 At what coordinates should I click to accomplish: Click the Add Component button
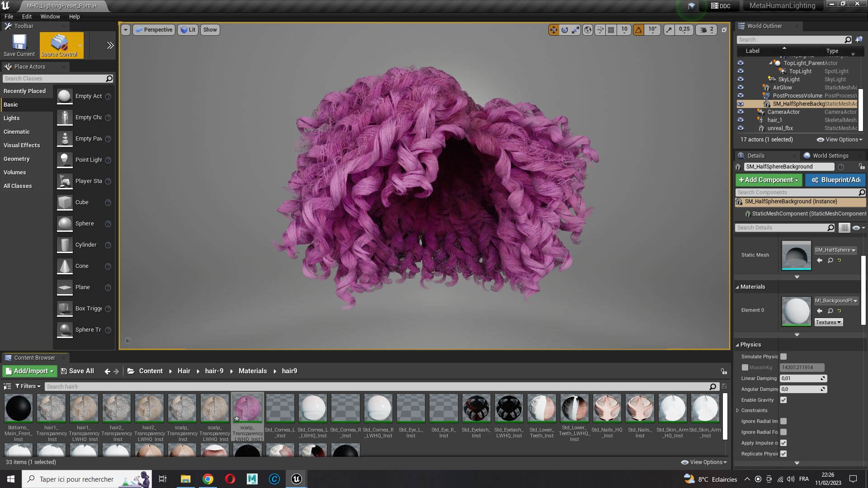[x=769, y=180]
